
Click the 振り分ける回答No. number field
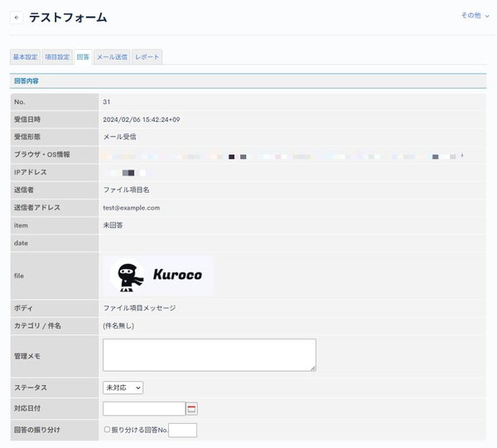[x=182, y=430]
